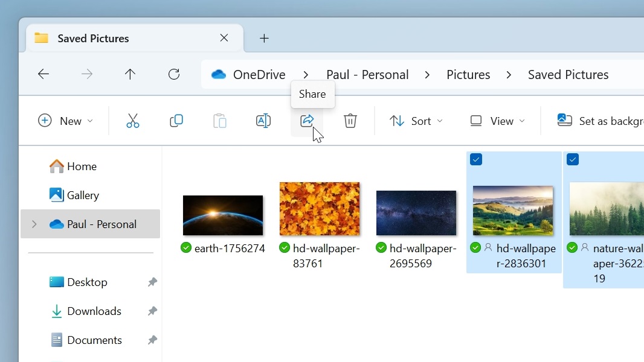This screenshot has width=644, height=362.
Task: Open the New dropdown menu
Action: click(x=65, y=121)
